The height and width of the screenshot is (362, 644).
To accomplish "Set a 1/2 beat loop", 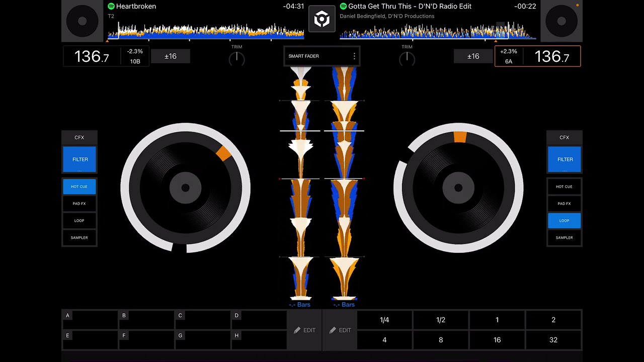I will point(441,320).
